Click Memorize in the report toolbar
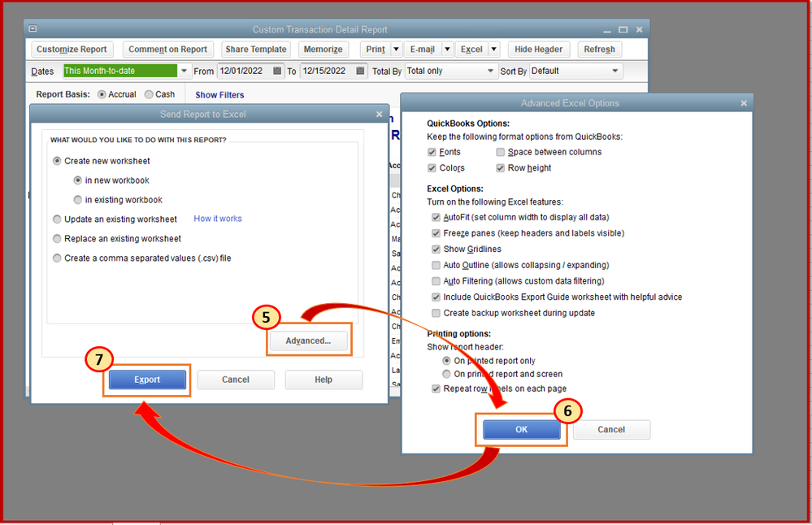Screen dimensions: 812x525 click(323, 50)
